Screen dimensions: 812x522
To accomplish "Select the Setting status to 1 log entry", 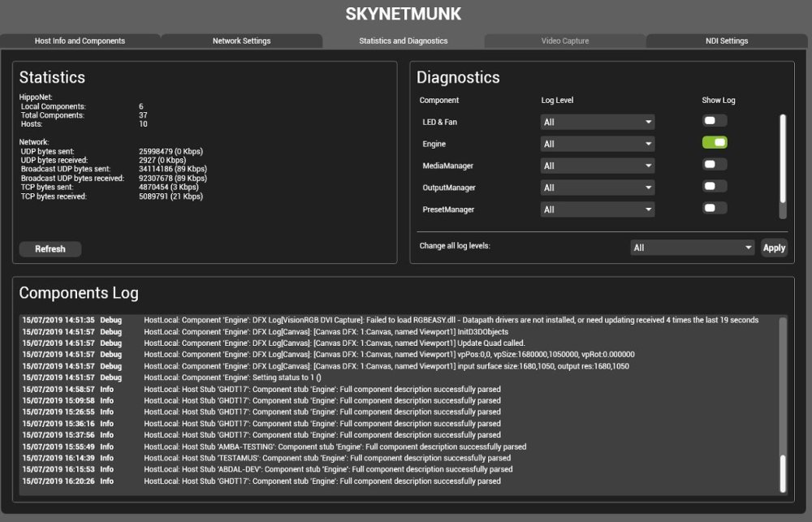I will (x=399, y=377).
